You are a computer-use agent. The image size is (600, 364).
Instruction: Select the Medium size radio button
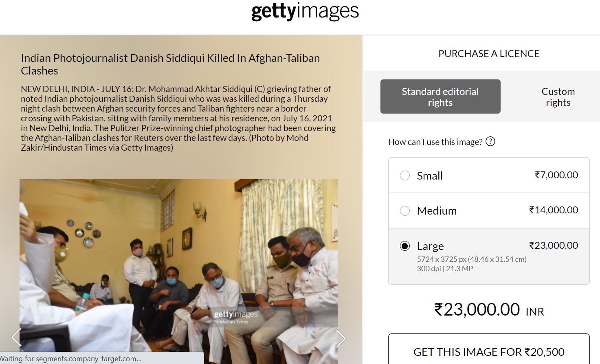[x=405, y=211]
